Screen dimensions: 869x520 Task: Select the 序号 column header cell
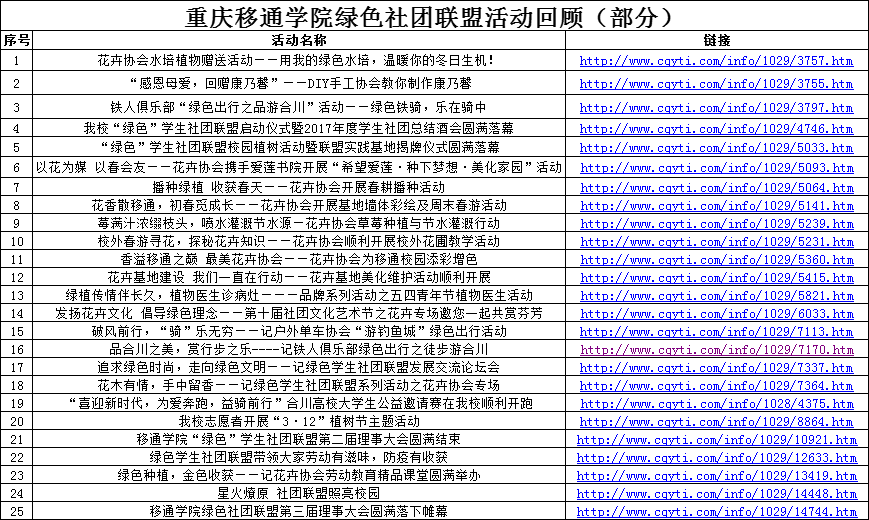pyautogui.click(x=17, y=41)
